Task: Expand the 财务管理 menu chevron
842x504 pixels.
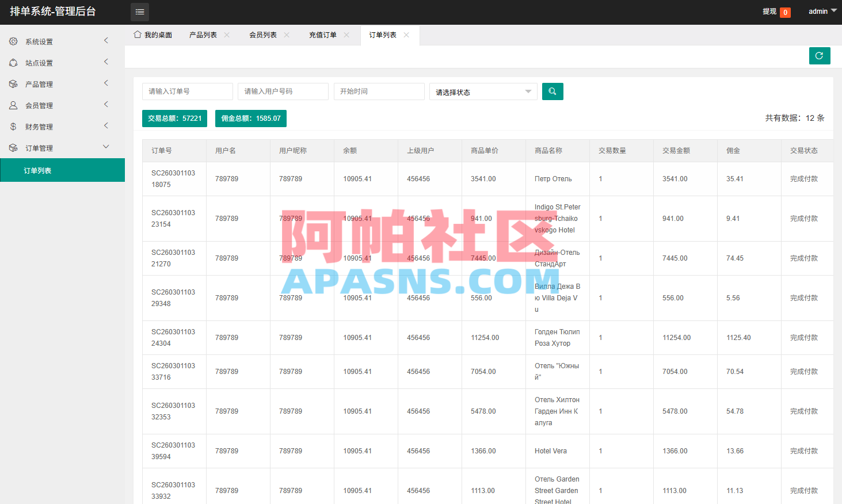Action: [x=106, y=125]
